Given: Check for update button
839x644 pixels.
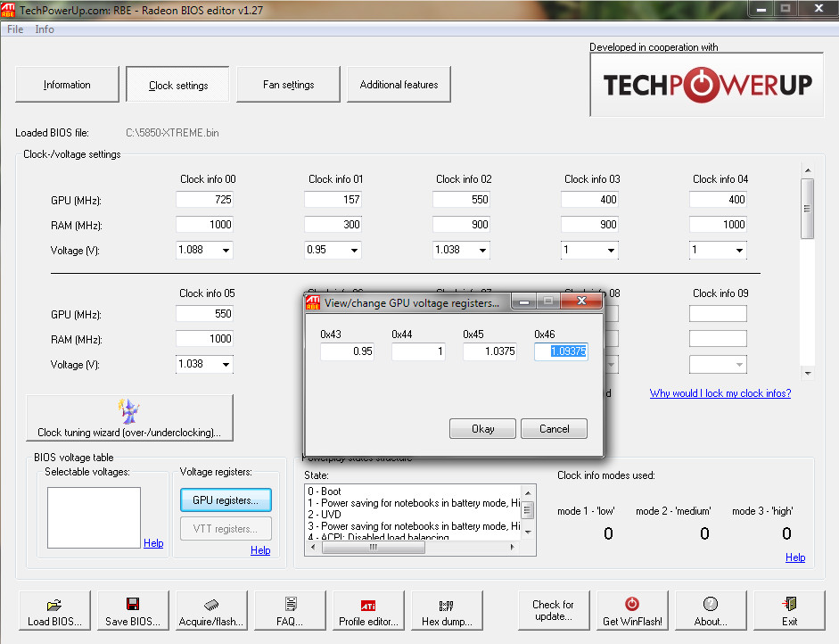Looking at the screenshot, I should click(554, 610).
